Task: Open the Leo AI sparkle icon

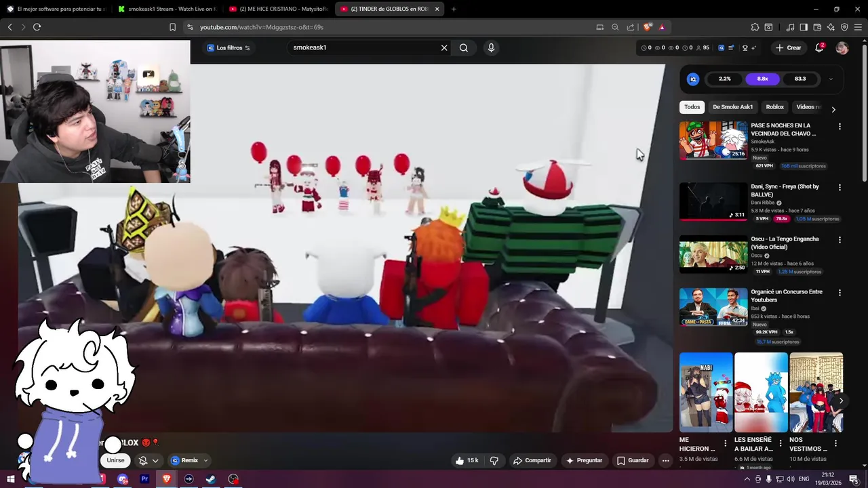Action: point(831,27)
